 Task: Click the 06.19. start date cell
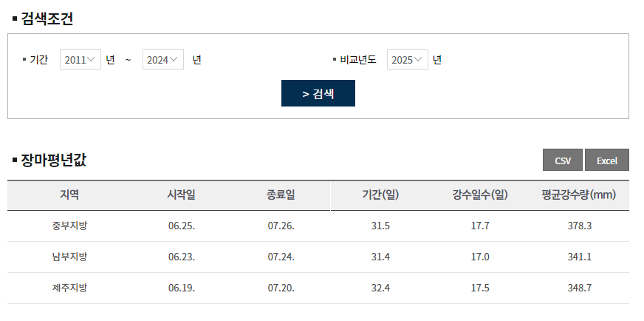coord(182,288)
